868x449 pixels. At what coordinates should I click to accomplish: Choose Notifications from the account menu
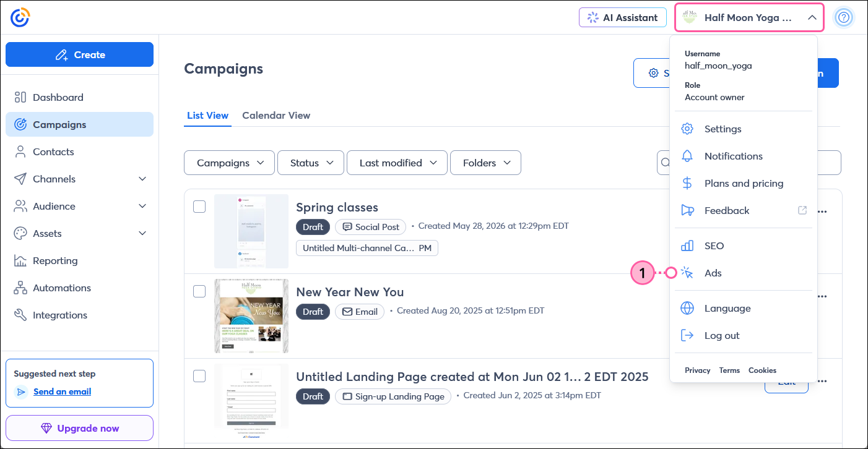[743, 156]
